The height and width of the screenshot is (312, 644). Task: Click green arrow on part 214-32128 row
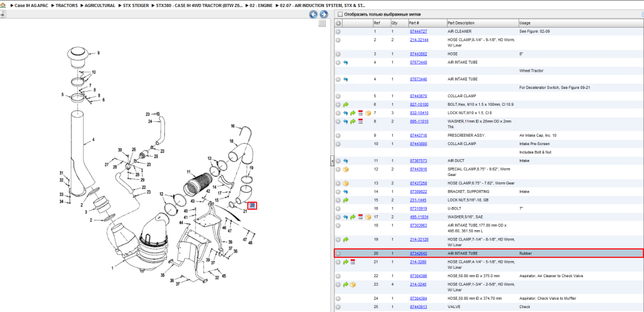click(x=345, y=239)
